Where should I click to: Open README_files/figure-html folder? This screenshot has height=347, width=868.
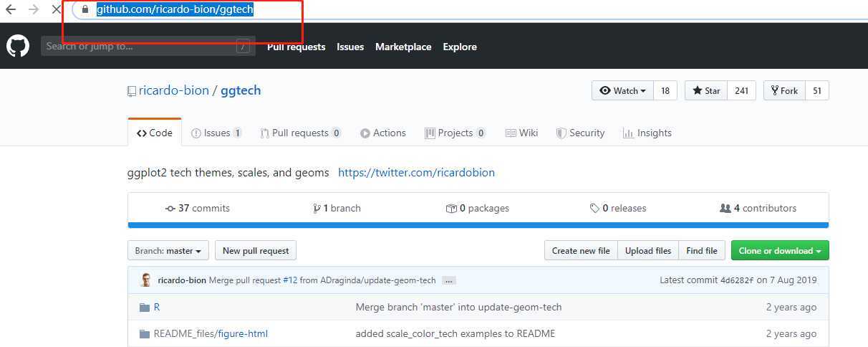[211, 333]
